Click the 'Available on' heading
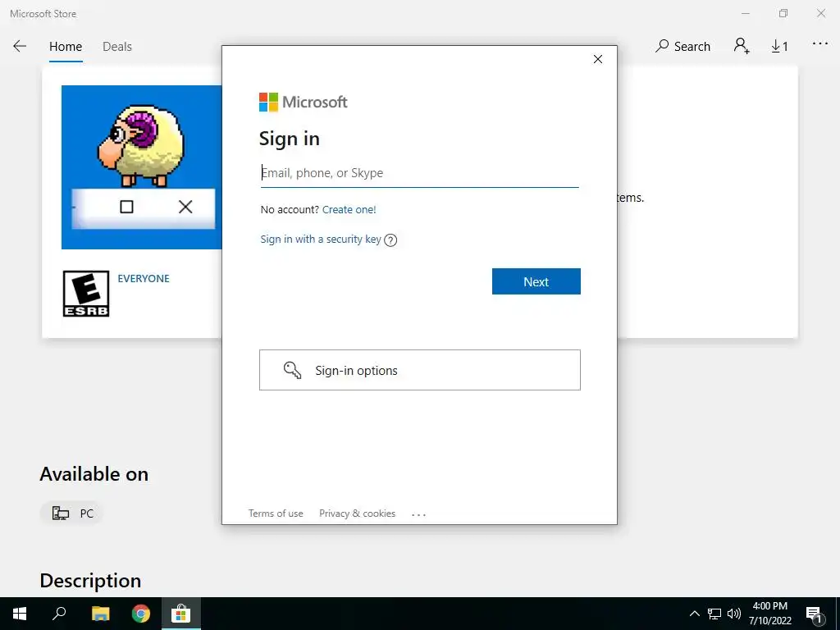 click(94, 474)
